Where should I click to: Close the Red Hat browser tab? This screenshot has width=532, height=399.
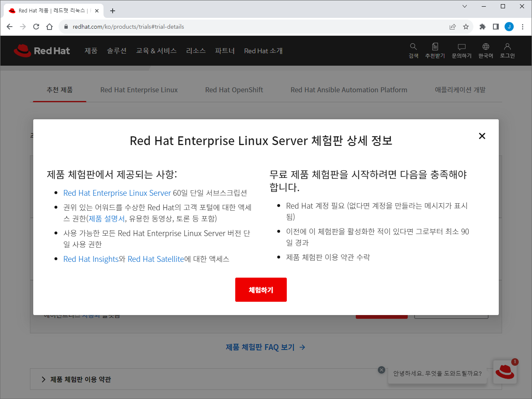tap(97, 11)
